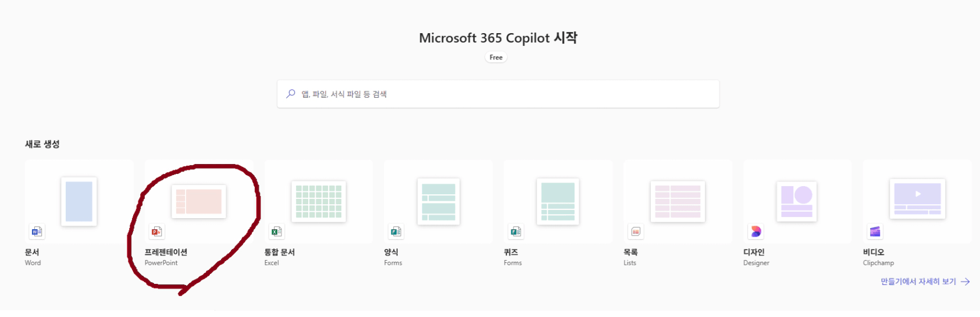Click the Designer subtitle text
This screenshot has height=317, width=980.
click(756, 263)
